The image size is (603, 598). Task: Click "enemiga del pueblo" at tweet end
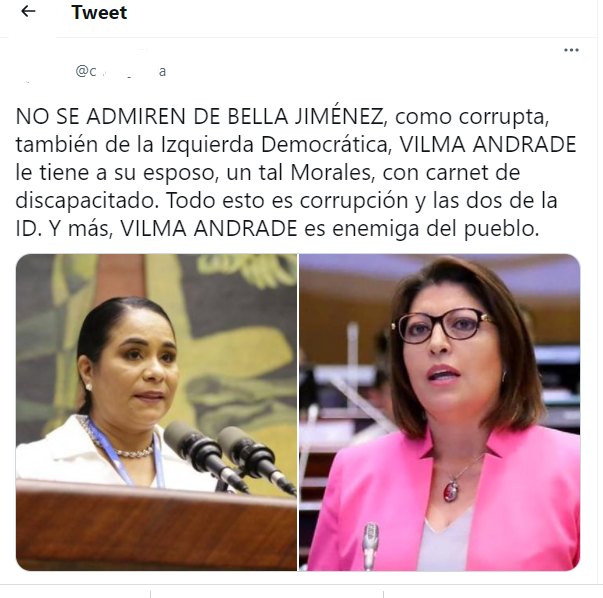436,229
